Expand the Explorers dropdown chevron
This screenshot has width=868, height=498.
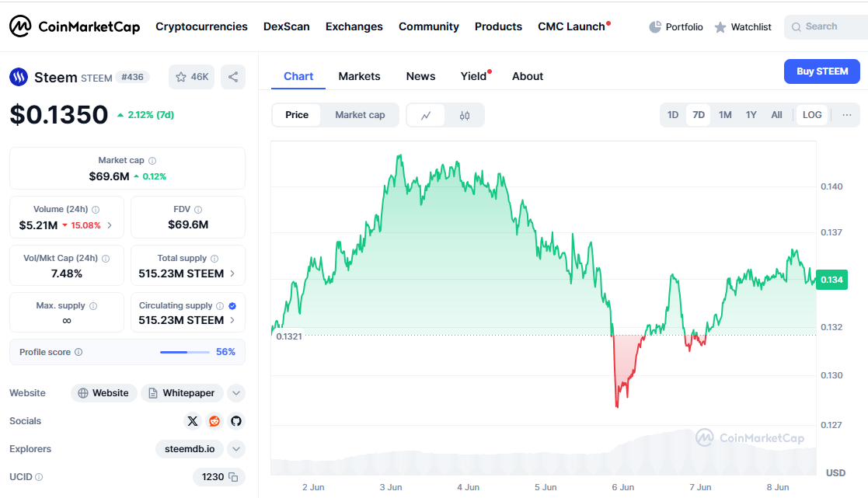[236, 449]
